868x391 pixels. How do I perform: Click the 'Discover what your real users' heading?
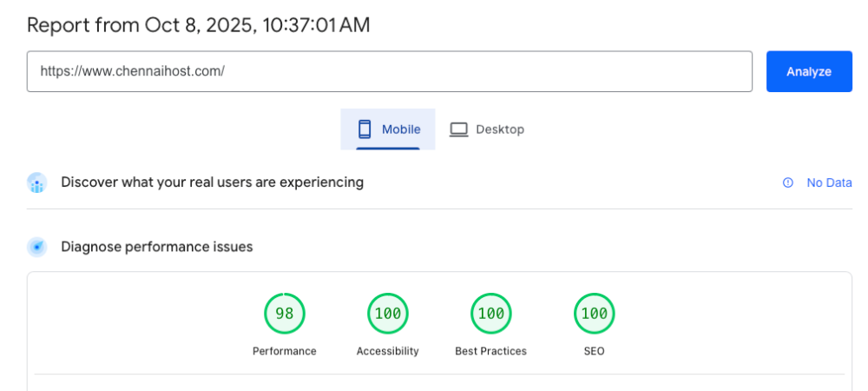(x=212, y=182)
